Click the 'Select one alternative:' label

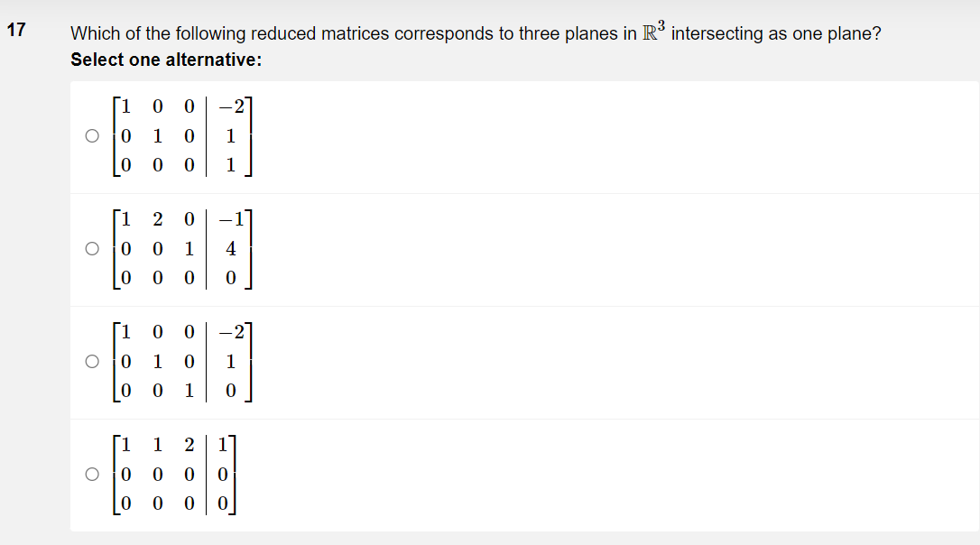pyautogui.click(x=166, y=60)
